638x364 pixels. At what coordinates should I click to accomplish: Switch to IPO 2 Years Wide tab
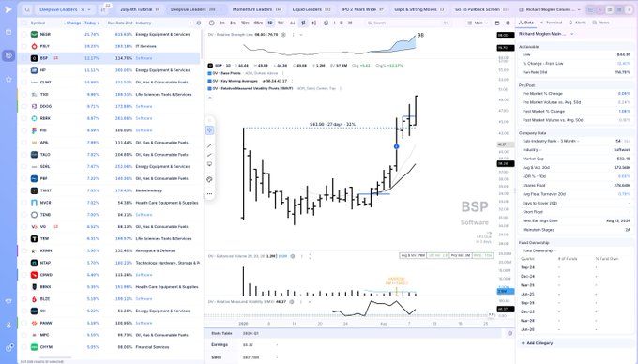click(362, 9)
